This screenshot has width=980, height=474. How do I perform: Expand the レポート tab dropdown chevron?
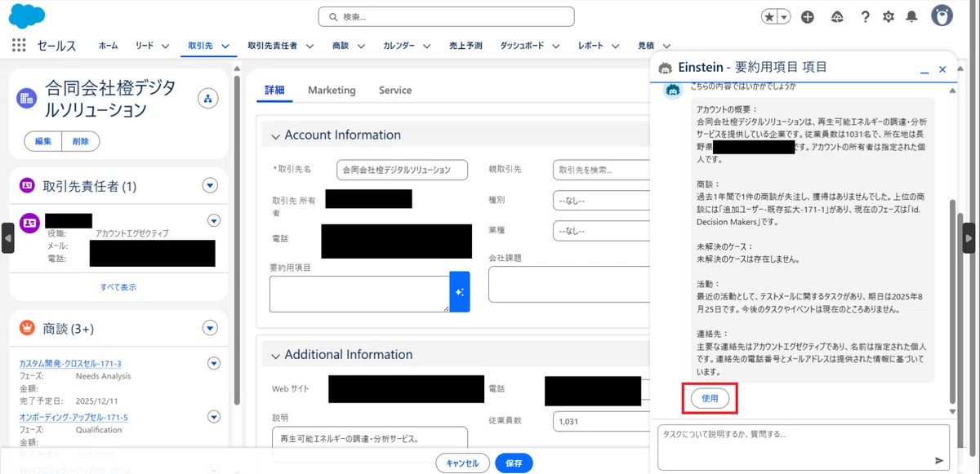tap(615, 47)
